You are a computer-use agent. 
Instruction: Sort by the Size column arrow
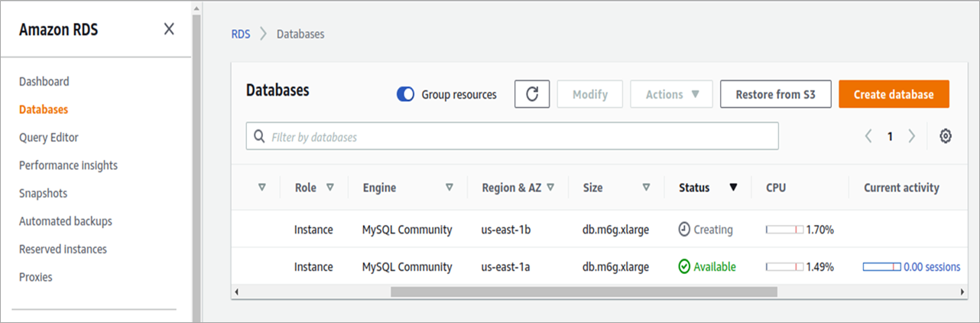(646, 187)
